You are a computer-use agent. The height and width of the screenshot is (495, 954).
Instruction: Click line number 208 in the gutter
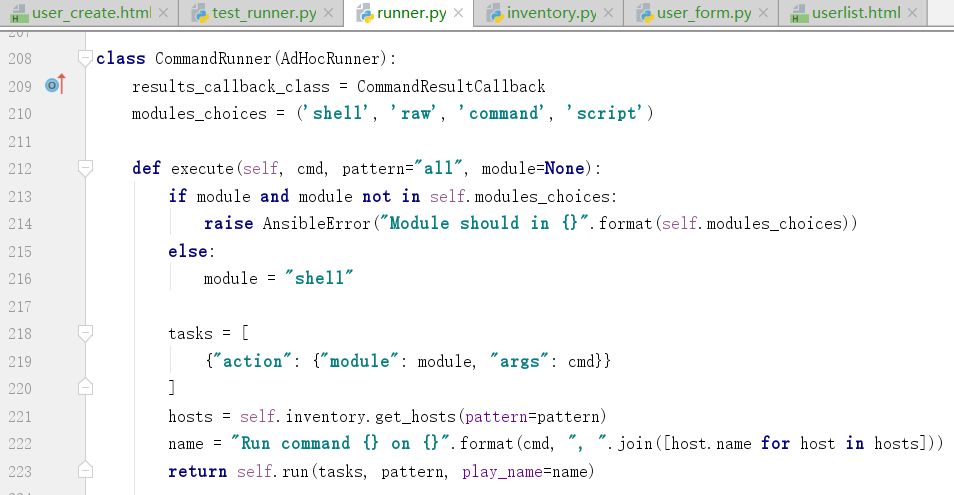pyautogui.click(x=20, y=58)
